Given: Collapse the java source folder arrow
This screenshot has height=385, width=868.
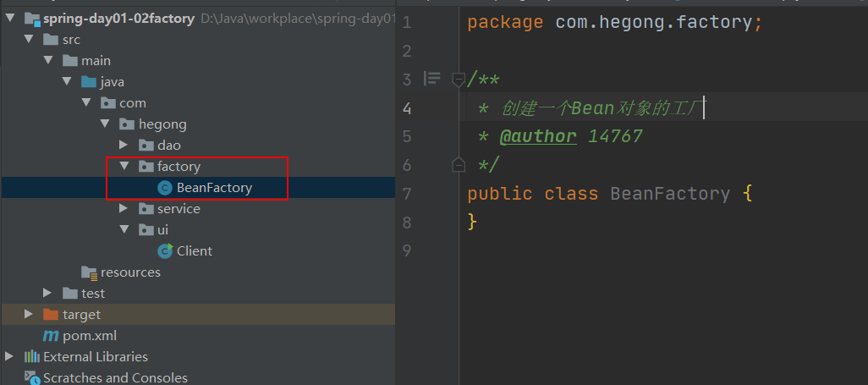Looking at the screenshot, I should click(68, 82).
